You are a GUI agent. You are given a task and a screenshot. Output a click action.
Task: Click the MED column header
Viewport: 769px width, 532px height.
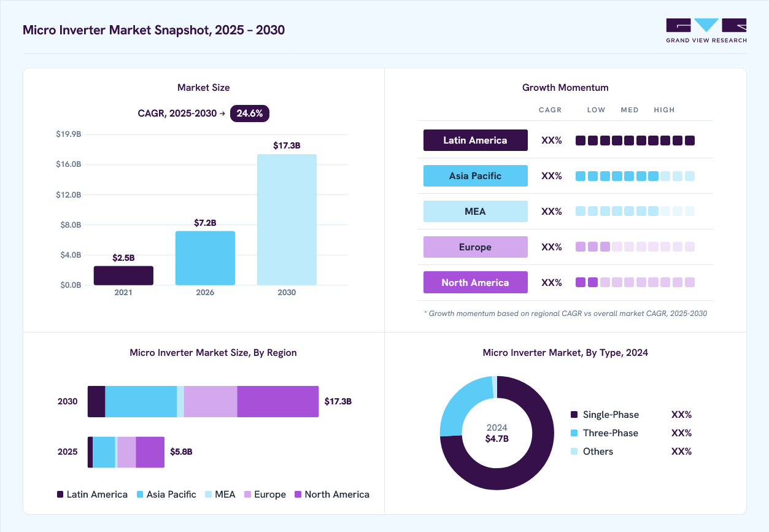tap(630, 110)
